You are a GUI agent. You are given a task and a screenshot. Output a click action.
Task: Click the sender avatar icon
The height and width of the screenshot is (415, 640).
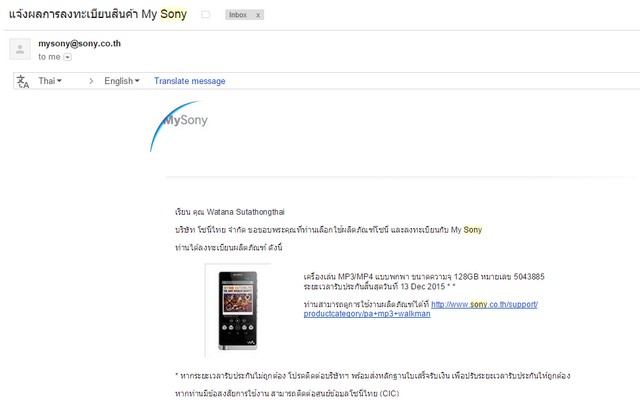point(20,49)
